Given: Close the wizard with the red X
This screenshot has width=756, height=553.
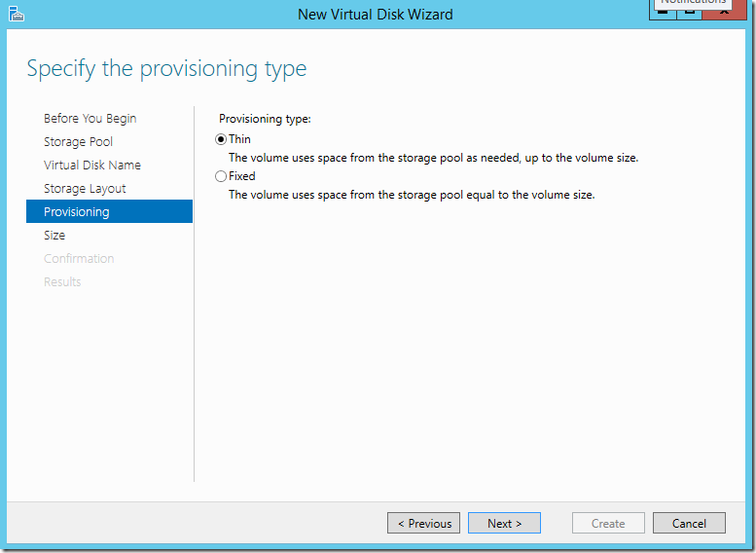Looking at the screenshot, I should pyautogui.click(x=723, y=11).
